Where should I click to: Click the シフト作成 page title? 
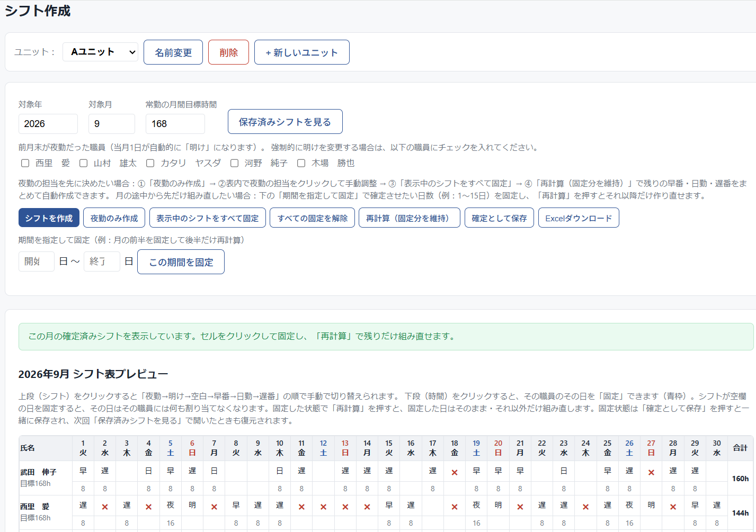[x=38, y=11]
